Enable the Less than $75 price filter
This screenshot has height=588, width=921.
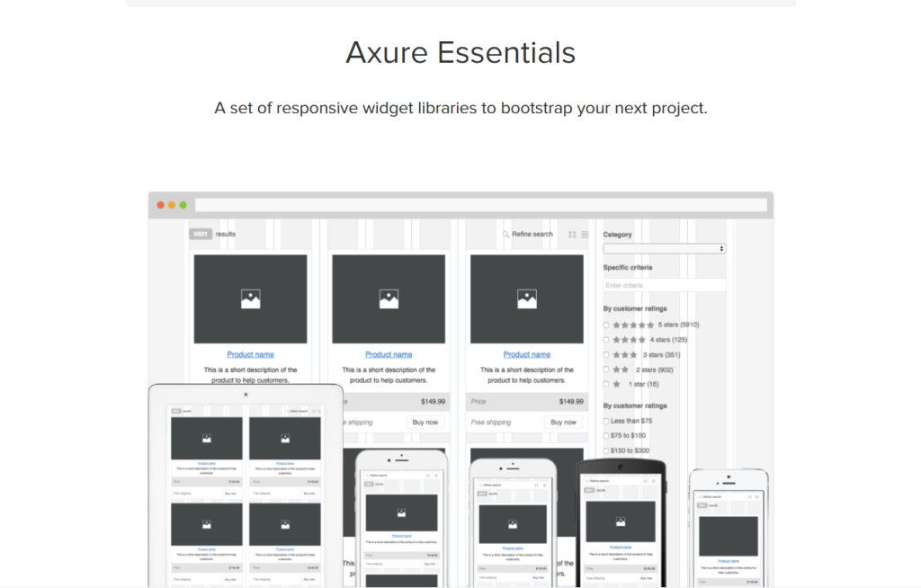click(x=605, y=421)
